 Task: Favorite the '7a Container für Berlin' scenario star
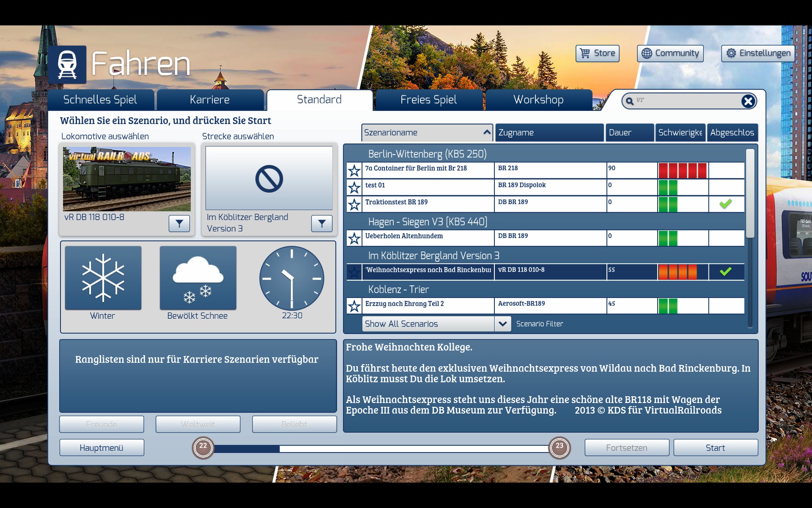point(354,171)
